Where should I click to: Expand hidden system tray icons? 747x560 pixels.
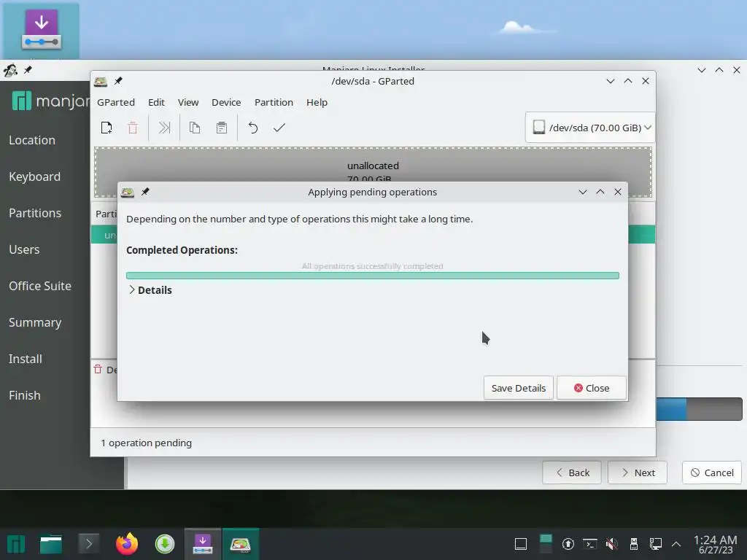click(x=676, y=544)
